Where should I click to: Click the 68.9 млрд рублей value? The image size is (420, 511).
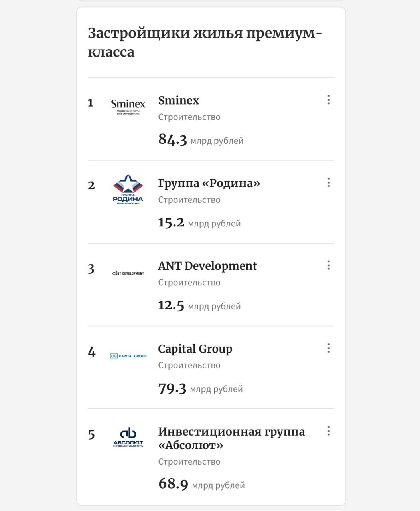[201, 484]
